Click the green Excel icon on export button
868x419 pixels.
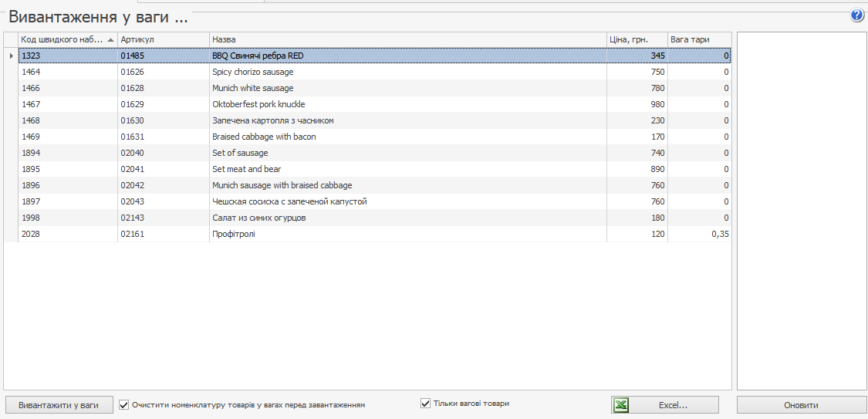tap(622, 405)
